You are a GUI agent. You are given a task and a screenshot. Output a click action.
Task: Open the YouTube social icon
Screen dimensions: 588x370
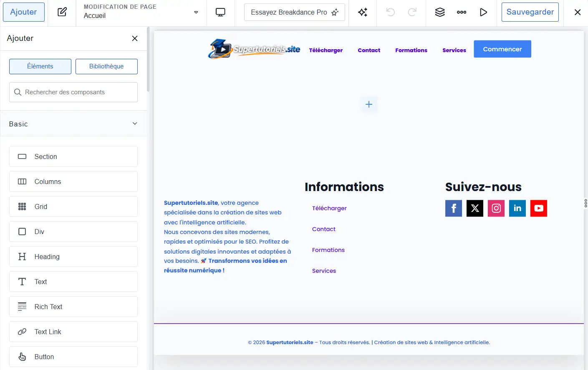(x=539, y=208)
